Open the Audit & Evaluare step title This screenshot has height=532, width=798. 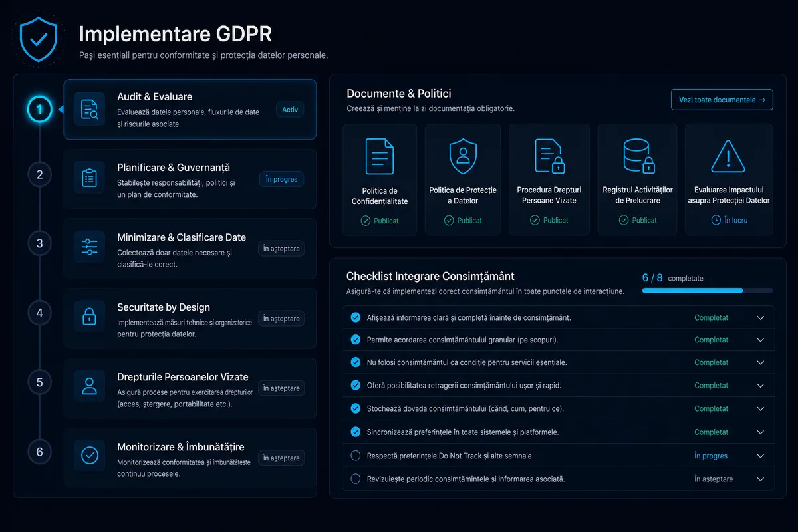pyautogui.click(x=155, y=97)
